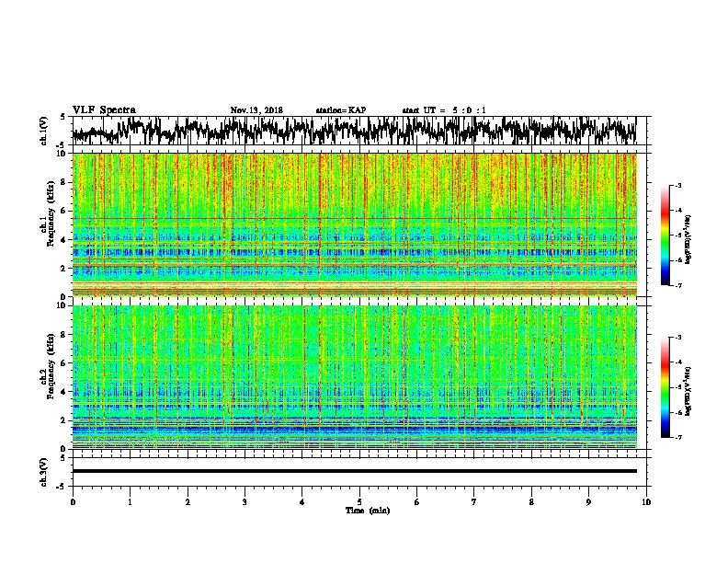Click the time axis tick label "9"
Image resolution: width=728 pixels, height=563 pixels.
coord(588,501)
